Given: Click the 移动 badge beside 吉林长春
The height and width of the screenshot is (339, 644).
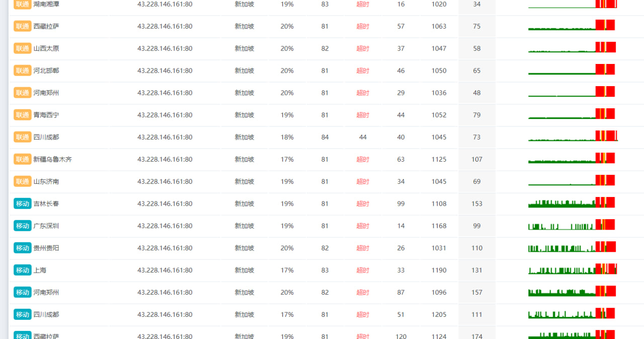Looking at the screenshot, I should pyautogui.click(x=23, y=204).
